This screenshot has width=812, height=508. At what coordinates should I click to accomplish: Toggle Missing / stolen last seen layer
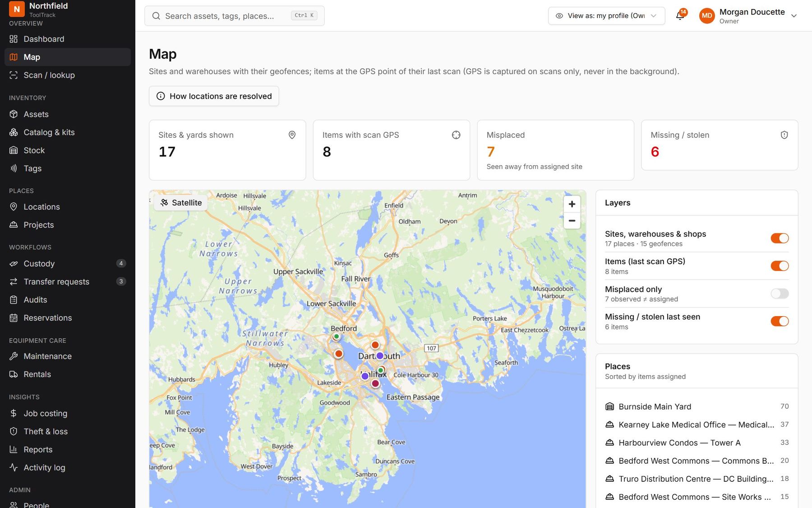780,322
